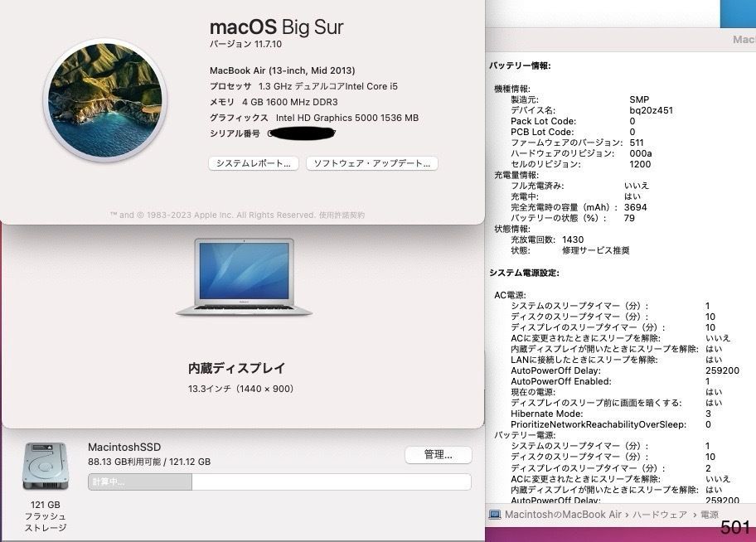Click the PCB Lot Code row
The height and width of the screenshot is (542, 756).
click(573, 132)
